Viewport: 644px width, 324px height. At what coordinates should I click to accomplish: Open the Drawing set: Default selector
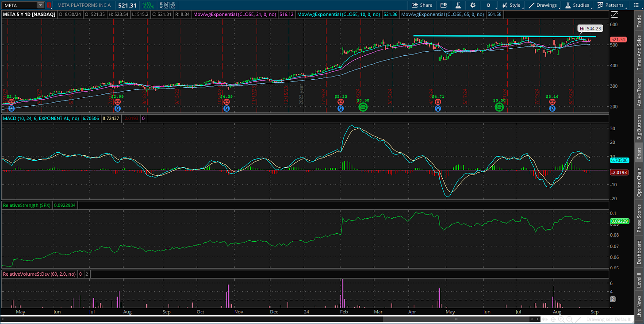[x=609, y=319]
